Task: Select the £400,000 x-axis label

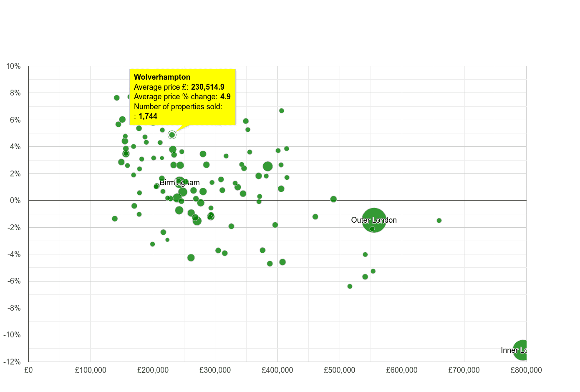Action: (x=278, y=370)
